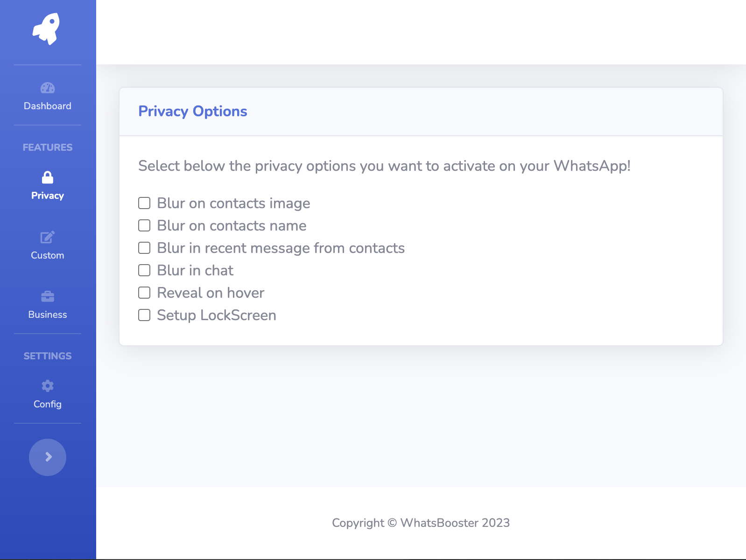Click the Custom sidebar label
Viewport: 746px width, 560px height.
click(48, 255)
